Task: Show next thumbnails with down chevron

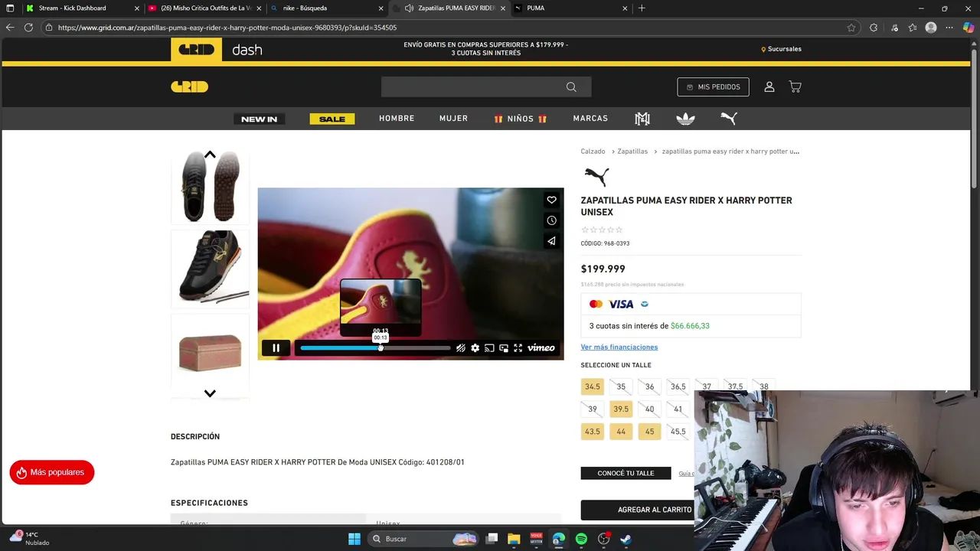Action: pyautogui.click(x=210, y=393)
